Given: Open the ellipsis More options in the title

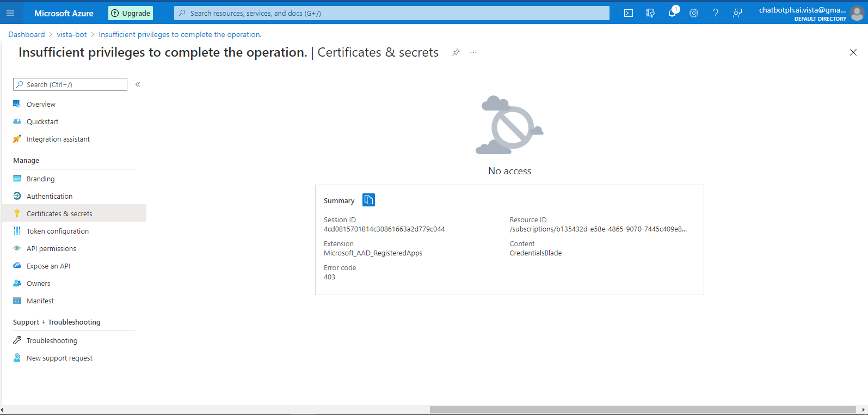Looking at the screenshot, I should [473, 52].
